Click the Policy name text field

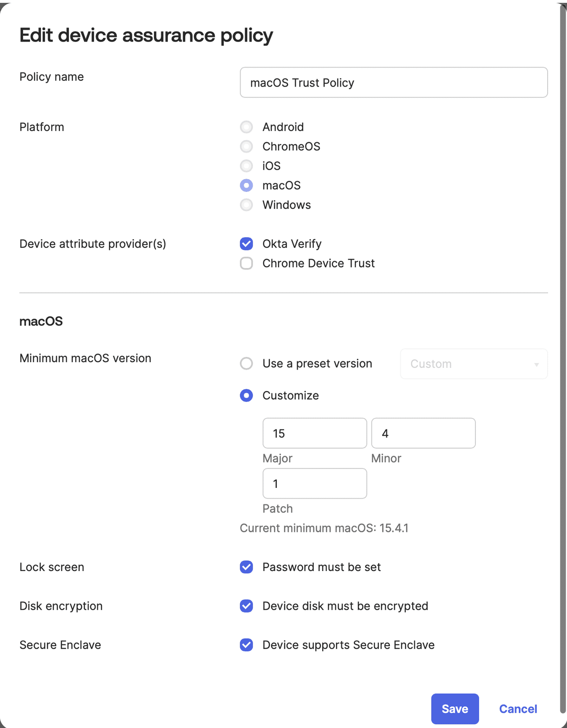pyautogui.click(x=393, y=82)
